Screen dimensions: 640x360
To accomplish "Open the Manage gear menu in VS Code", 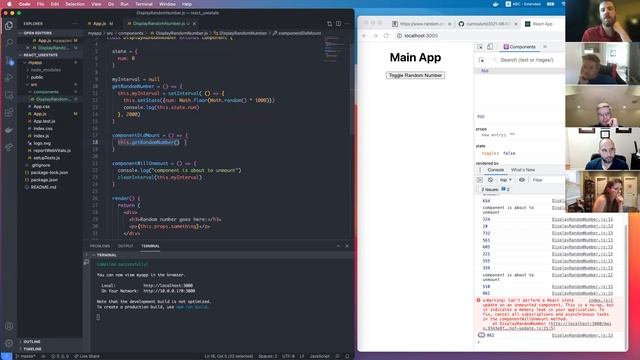I will (9, 343).
